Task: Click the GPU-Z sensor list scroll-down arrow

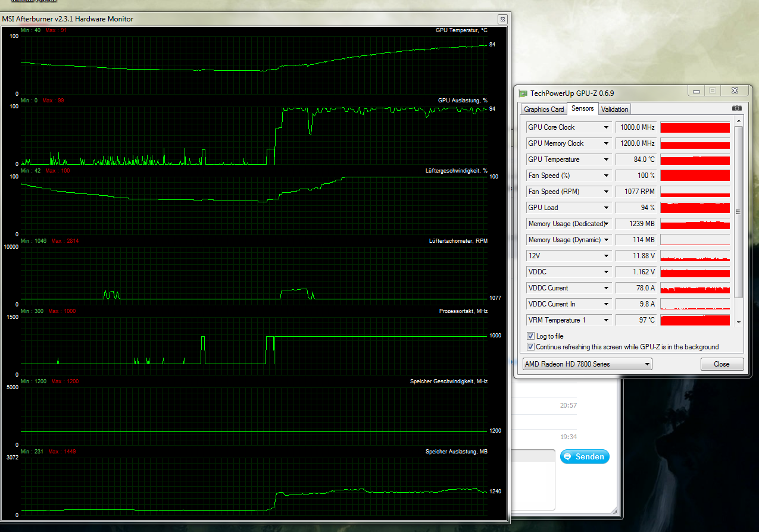Action: pyautogui.click(x=739, y=322)
